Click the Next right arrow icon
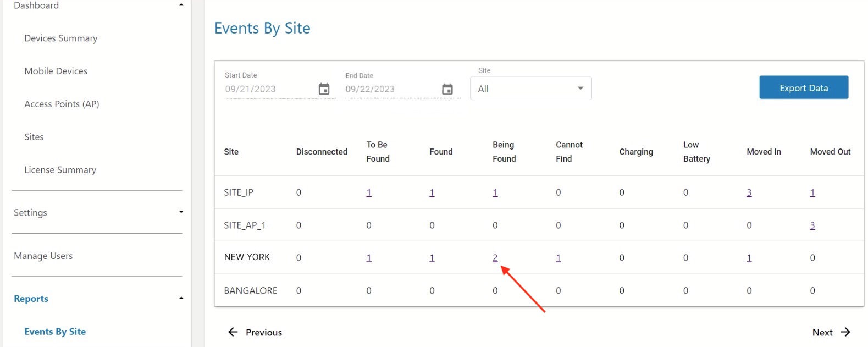This screenshot has height=347, width=868. pyautogui.click(x=845, y=332)
